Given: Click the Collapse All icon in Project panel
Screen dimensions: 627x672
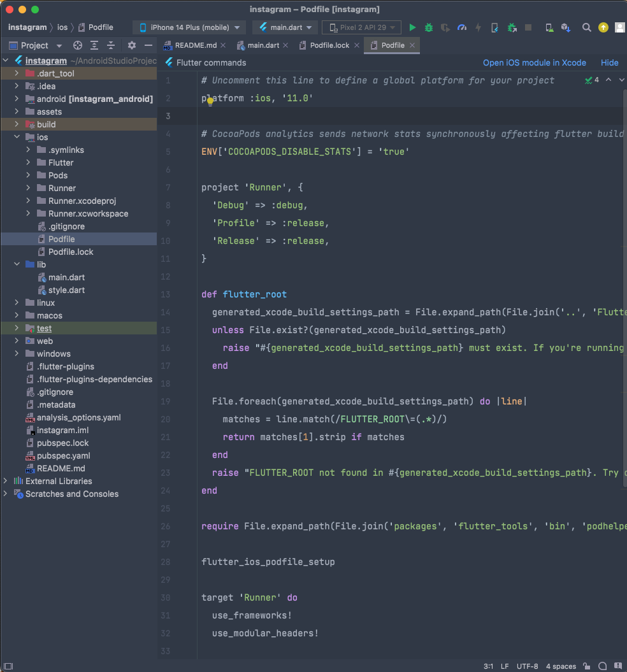Looking at the screenshot, I should [x=111, y=45].
